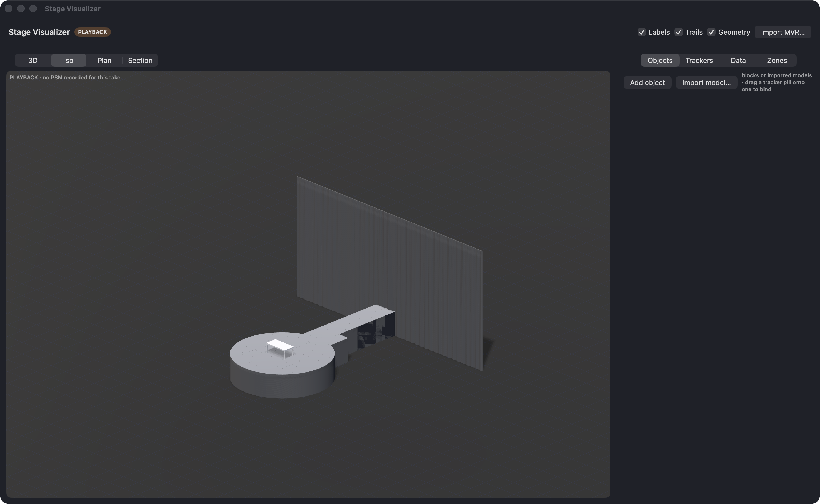Uncheck the Geometry checkbox
The image size is (820, 504).
(711, 32)
